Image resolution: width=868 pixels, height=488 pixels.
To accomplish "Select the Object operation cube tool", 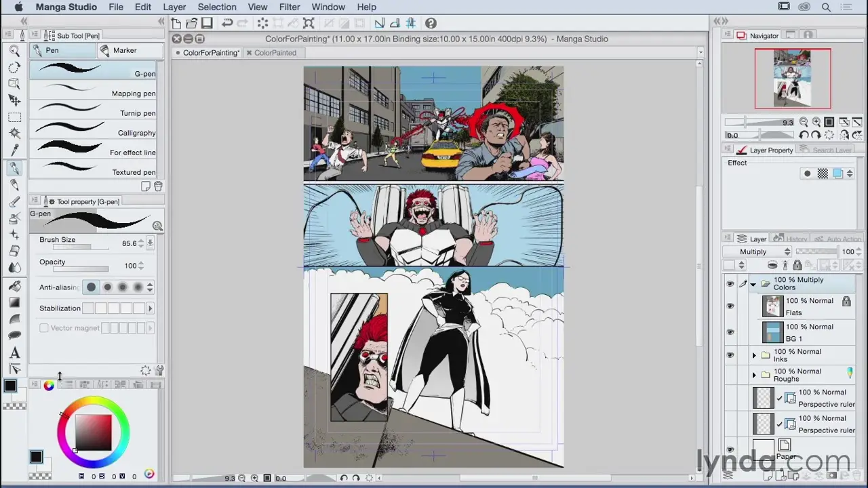I will pos(14,83).
